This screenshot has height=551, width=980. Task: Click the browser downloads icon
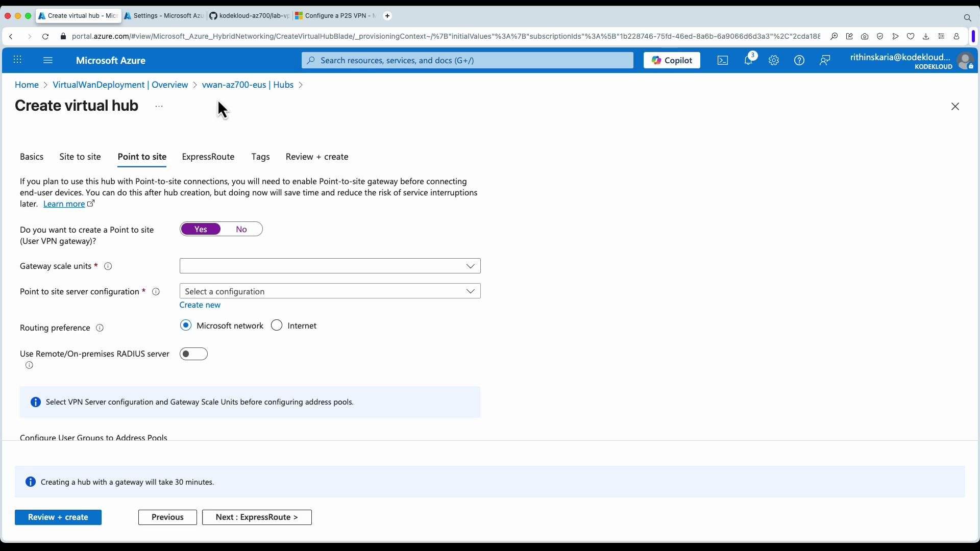coord(926,36)
